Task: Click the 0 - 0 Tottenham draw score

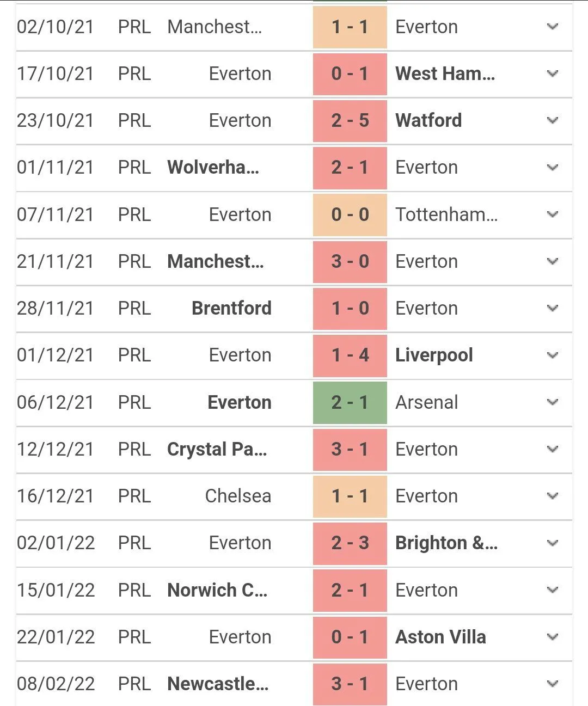Action: pyautogui.click(x=350, y=214)
